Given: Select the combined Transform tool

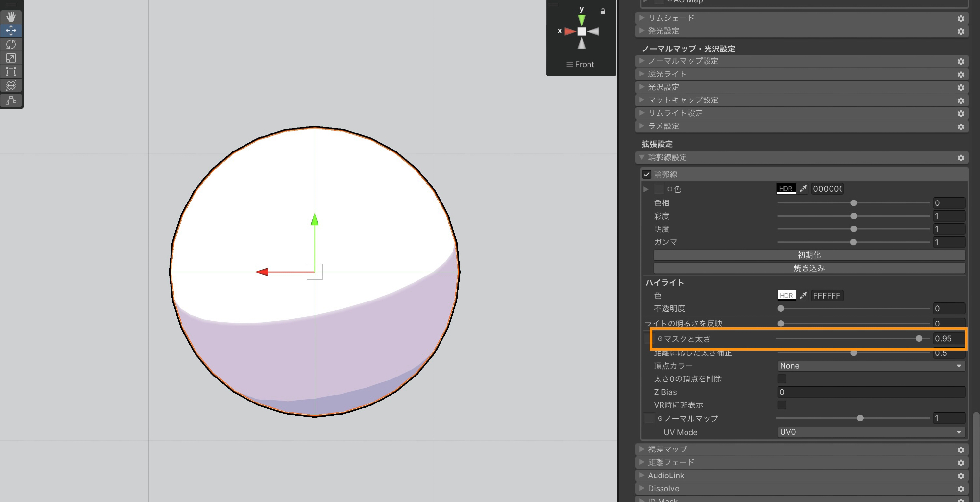Looking at the screenshot, I should tap(11, 86).
